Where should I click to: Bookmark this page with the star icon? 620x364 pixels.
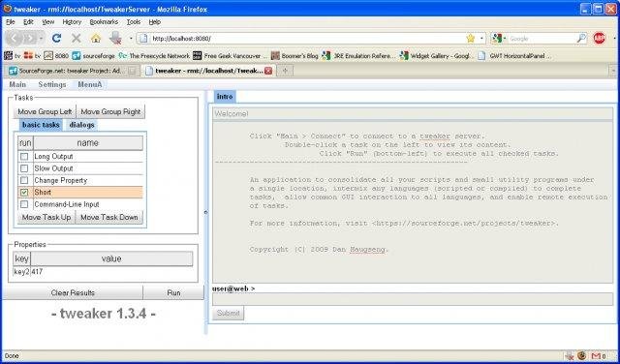[470, 39]
